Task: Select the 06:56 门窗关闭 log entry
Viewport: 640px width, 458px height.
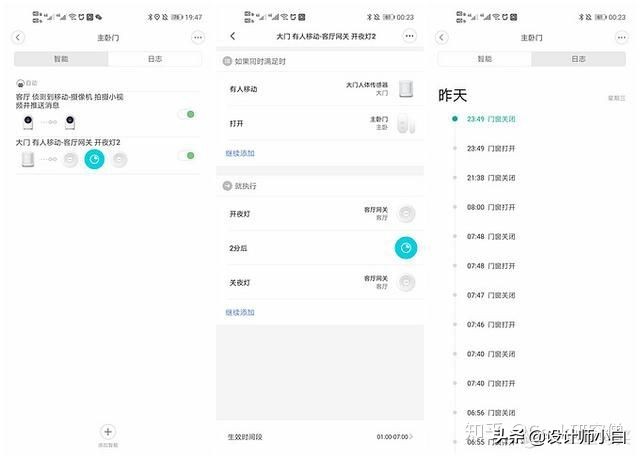Action: click(x=491, y=413)
